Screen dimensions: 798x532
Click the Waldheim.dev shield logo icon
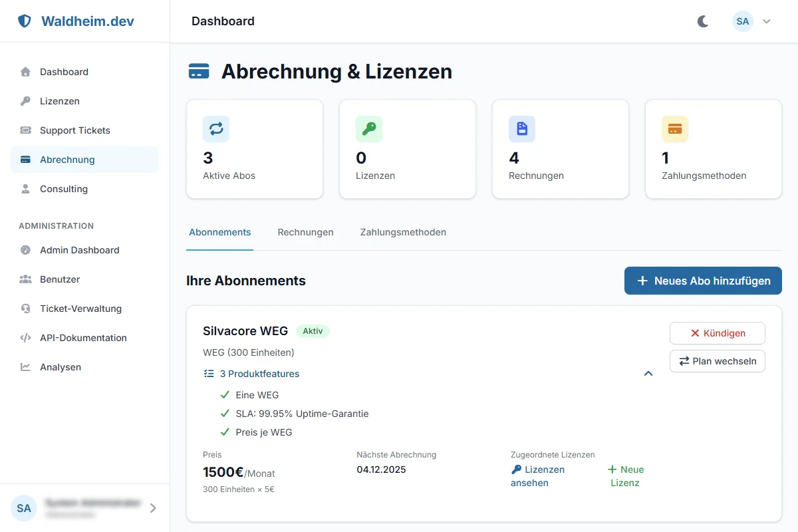tap(25, 21)
